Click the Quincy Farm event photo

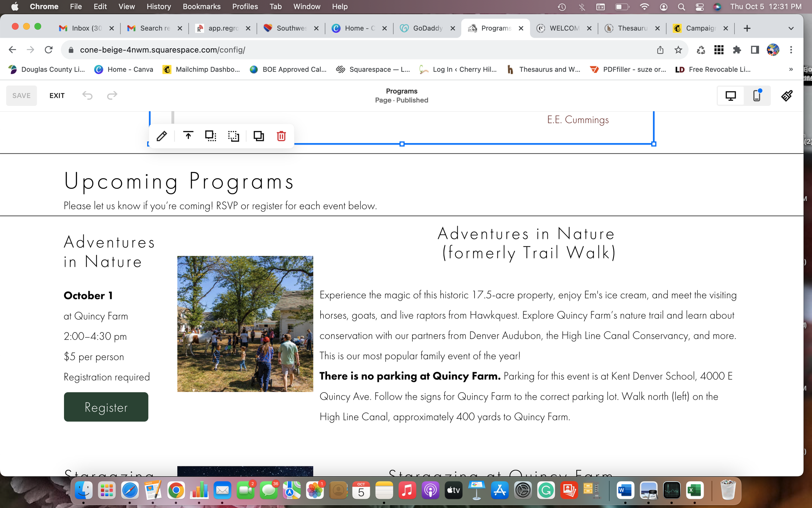point(245,324)
